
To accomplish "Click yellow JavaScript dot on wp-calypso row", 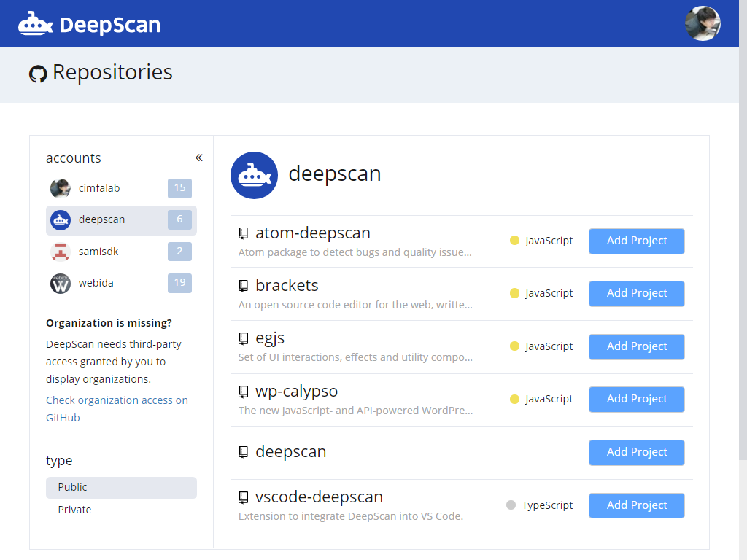I will 514,399.
